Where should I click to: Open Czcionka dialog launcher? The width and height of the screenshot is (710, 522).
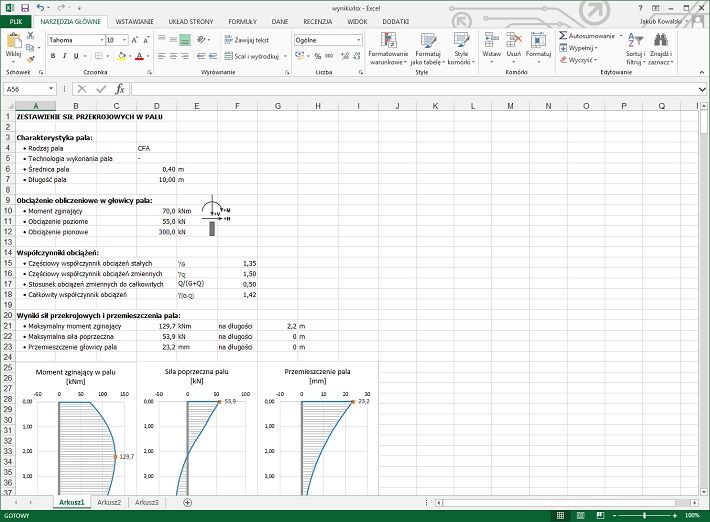(149, 72)
